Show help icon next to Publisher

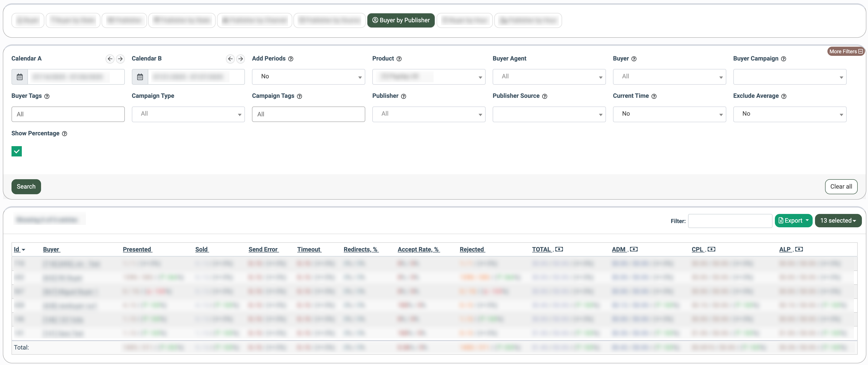[x=403, y=96]
